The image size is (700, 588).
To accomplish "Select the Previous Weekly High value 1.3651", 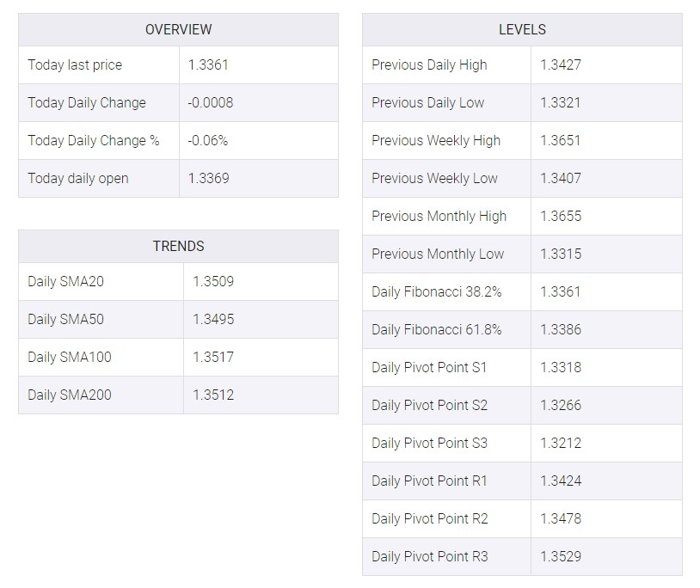I will click(x=561, y=140).
